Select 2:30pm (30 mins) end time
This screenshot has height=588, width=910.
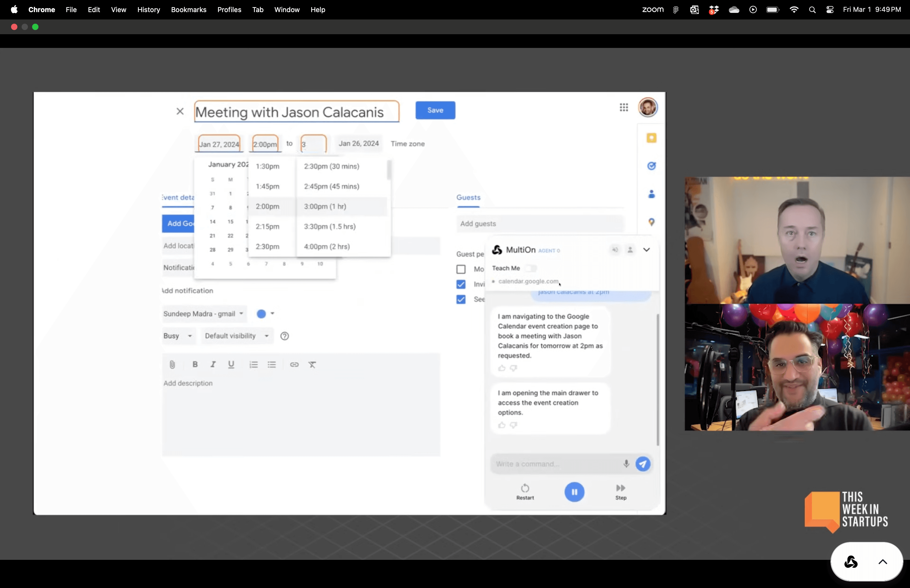[342, 166]
